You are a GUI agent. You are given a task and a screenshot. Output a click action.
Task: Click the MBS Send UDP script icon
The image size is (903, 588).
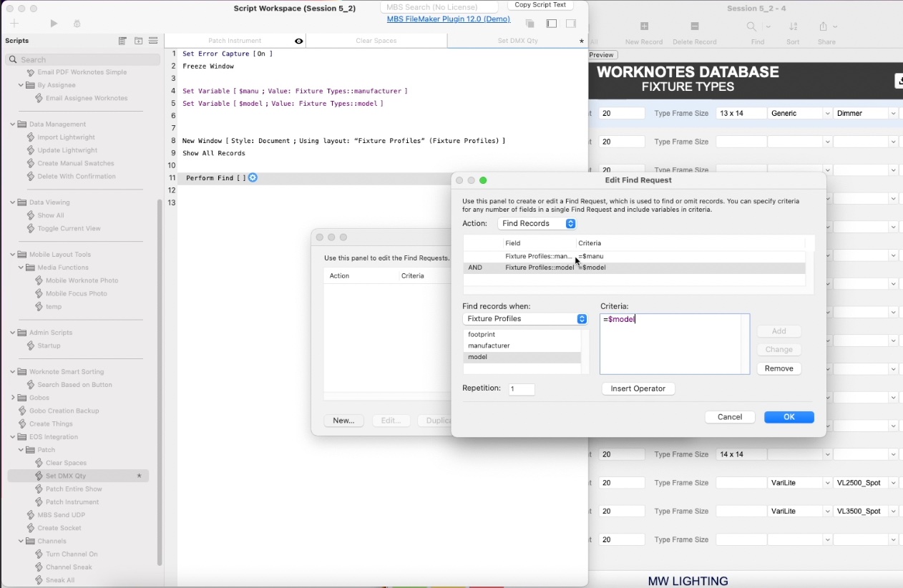tap(31, 515)
